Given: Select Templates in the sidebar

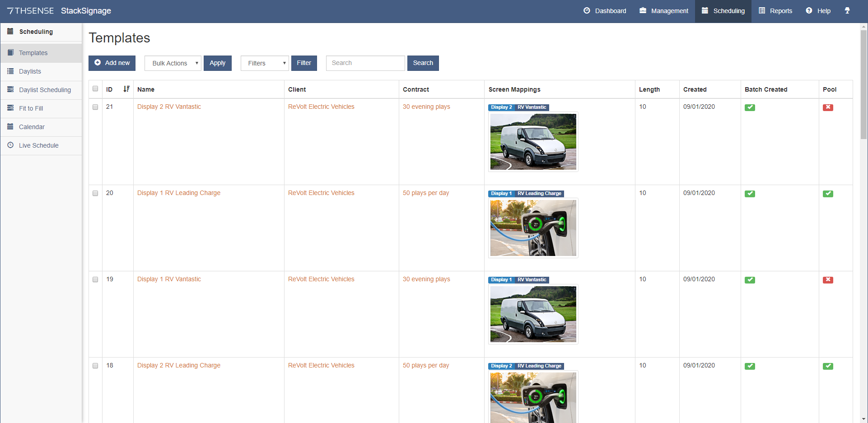Looking at the screenshot, I should coord(41,53).
